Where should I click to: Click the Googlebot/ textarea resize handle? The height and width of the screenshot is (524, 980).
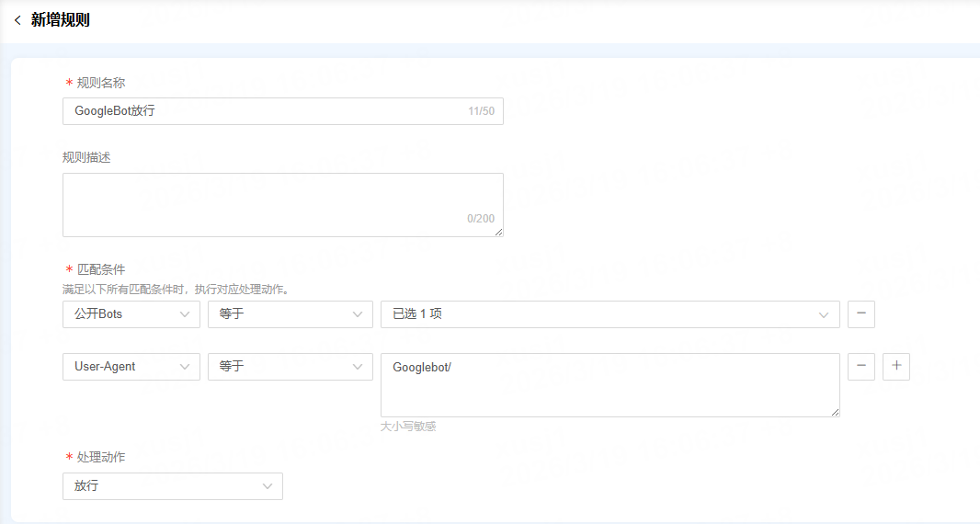point(835,412)
